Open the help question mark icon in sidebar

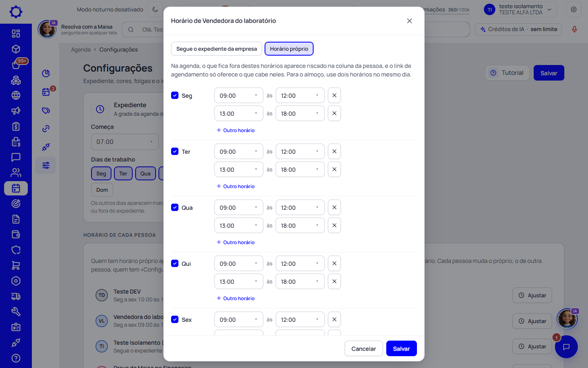(16, 358)
